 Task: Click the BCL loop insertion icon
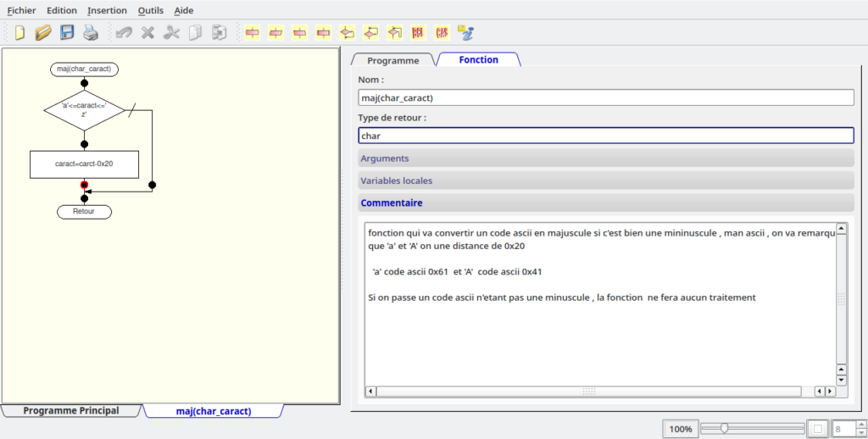click(418, 33)
